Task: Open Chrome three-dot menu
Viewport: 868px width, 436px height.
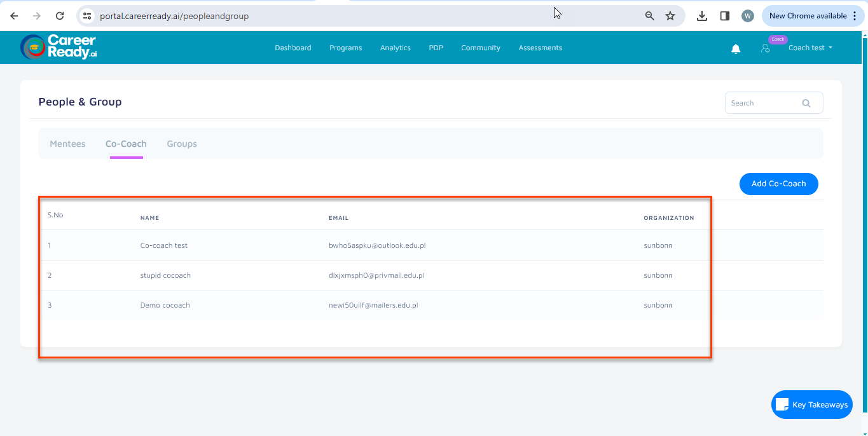Action: pos(855,16)
